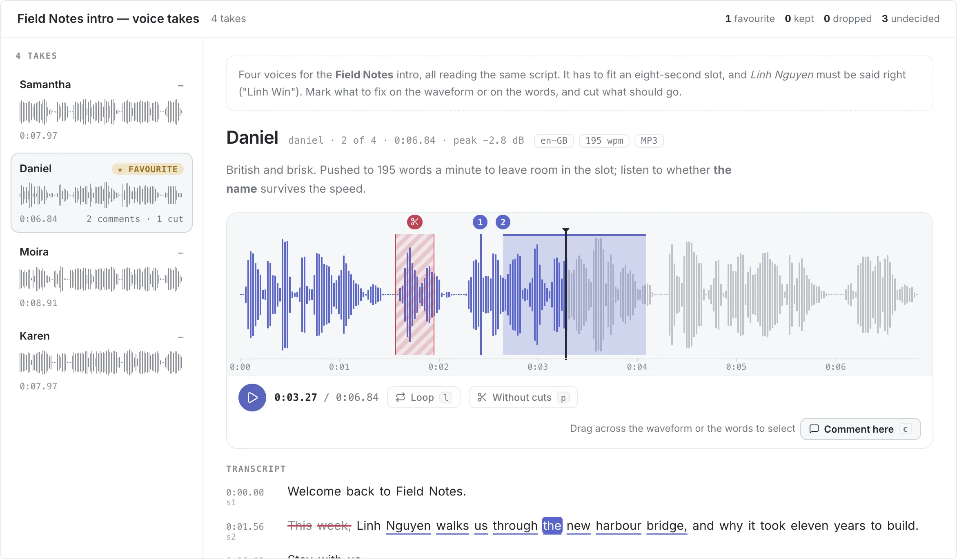Click '2 comments · 1 cut' on Daniel card
The image size is (957, 560).
[135, 219]
